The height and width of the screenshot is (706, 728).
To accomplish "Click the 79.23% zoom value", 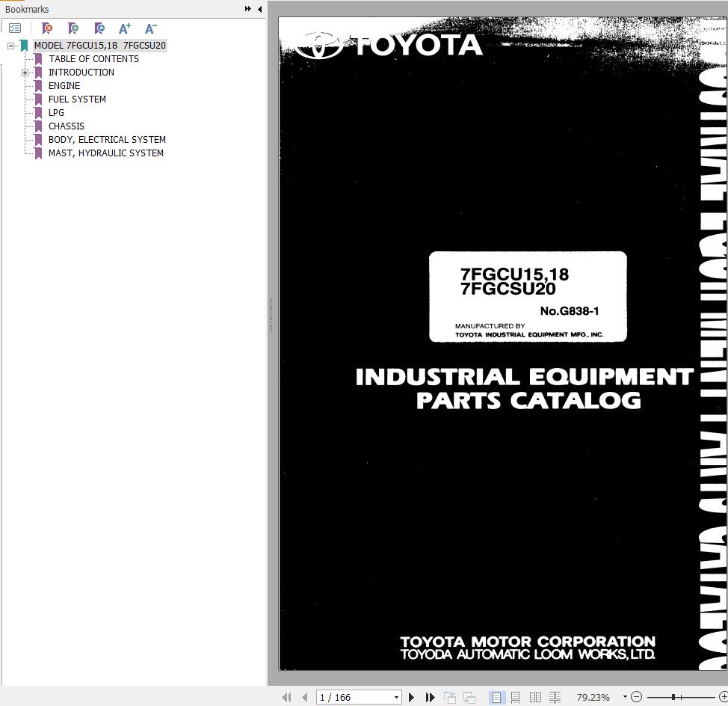I will 593,697.
